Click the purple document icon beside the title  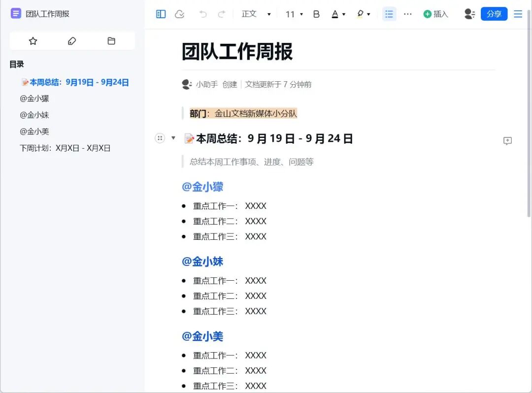click(16, 14)
